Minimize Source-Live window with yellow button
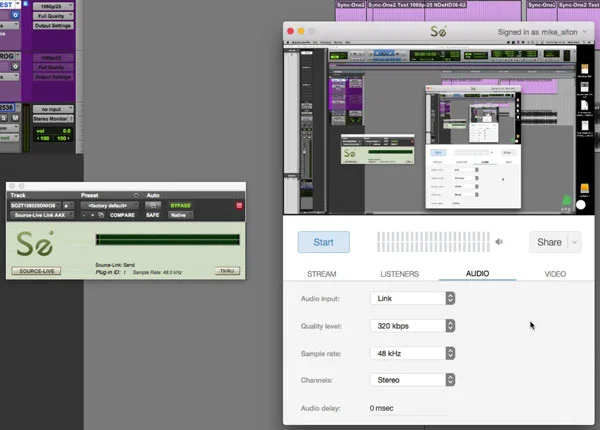600x430 pixels. 301,31
